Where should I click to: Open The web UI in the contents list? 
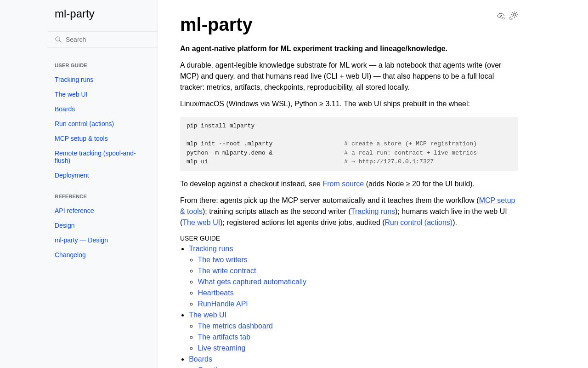pyautogui.click(x=208, y=315)
